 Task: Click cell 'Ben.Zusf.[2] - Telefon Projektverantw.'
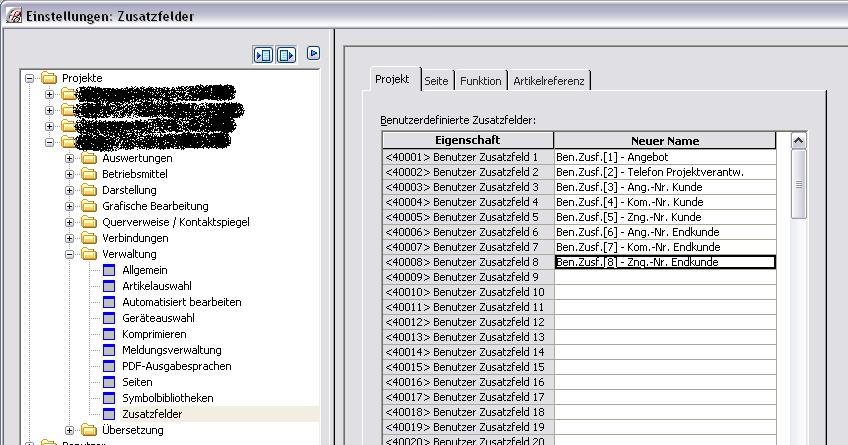pos(665,172)
